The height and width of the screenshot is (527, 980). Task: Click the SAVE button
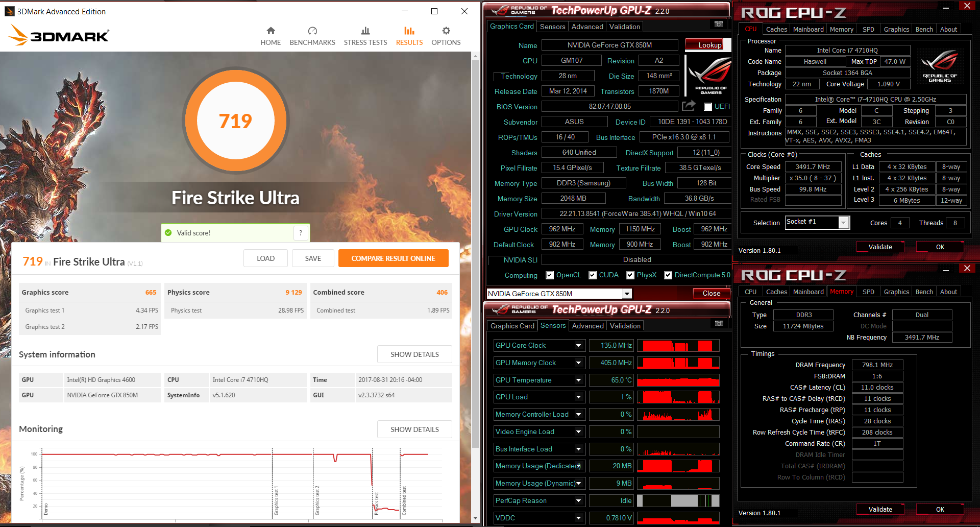point(313,258)
